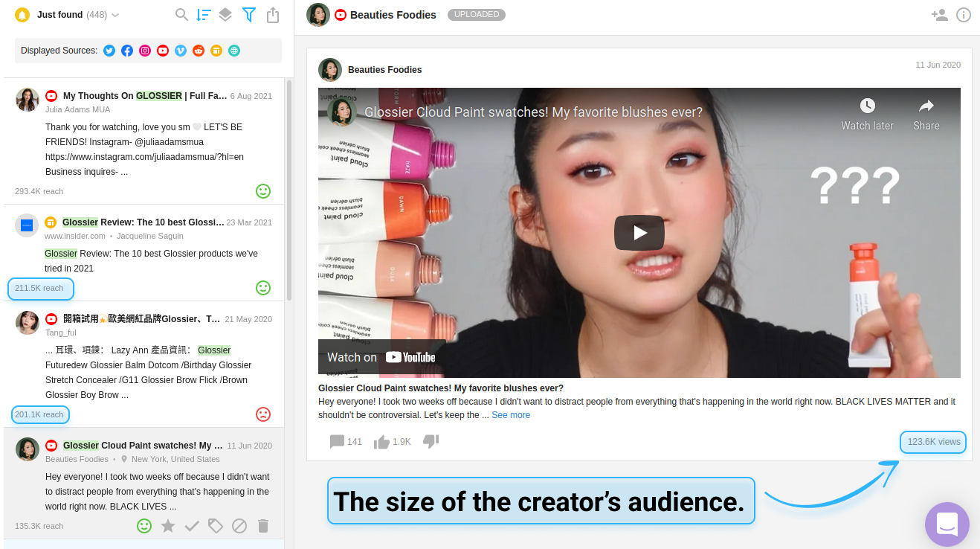Delete the selected mention

[263, 526]
